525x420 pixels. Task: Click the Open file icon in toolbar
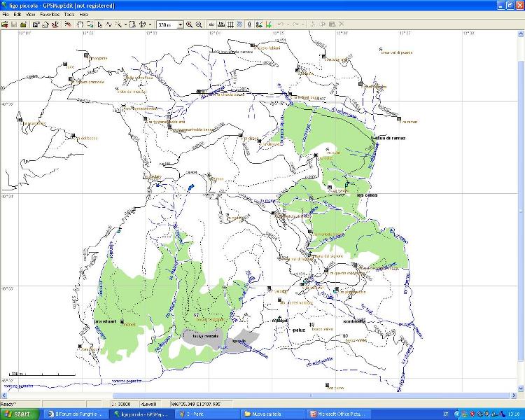point(5,24)
